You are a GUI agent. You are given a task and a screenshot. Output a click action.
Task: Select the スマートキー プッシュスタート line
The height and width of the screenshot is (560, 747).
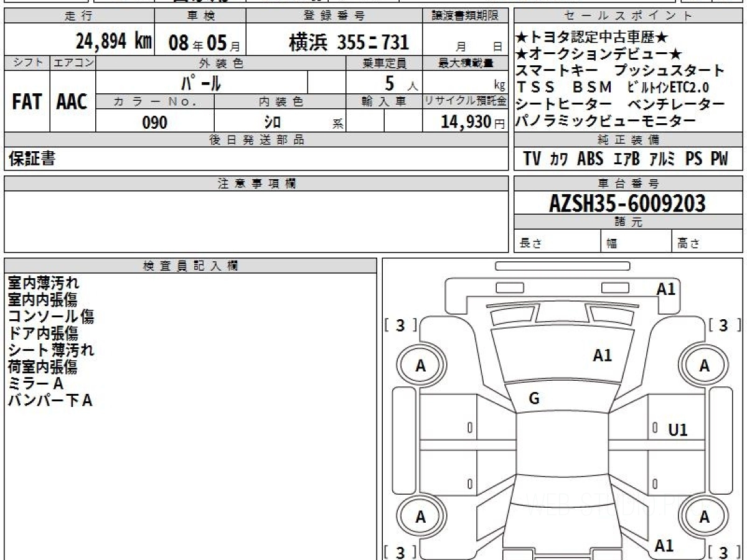pyautogui.click(x=621, y=71)
